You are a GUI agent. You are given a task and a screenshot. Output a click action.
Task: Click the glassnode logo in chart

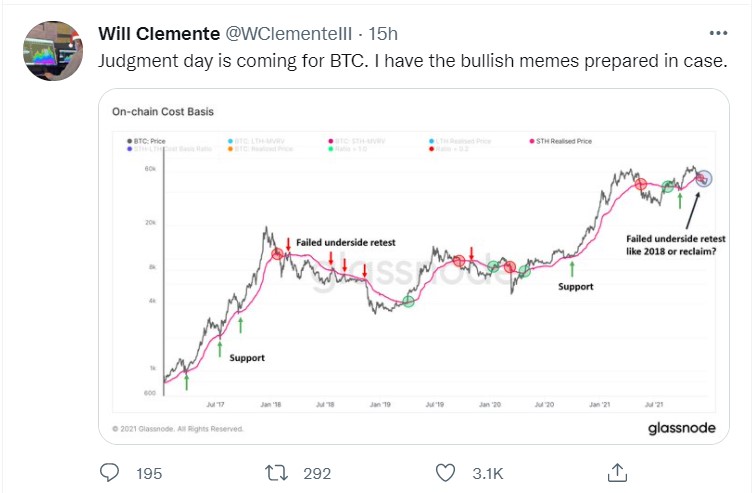point(681,428)
